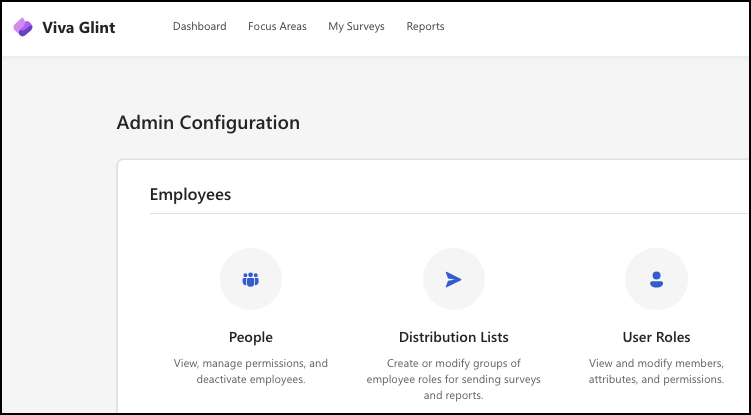Click 'View, manage permissions, and deactivate employees' text
This screenshot has height=415, width=751.
tap(250, 371)
